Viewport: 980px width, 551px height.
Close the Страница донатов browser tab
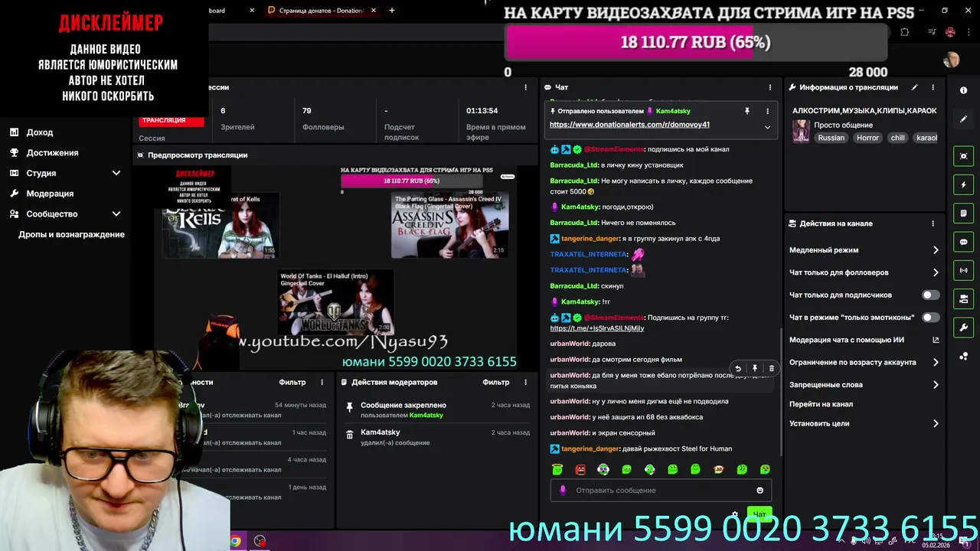[374, 11]
